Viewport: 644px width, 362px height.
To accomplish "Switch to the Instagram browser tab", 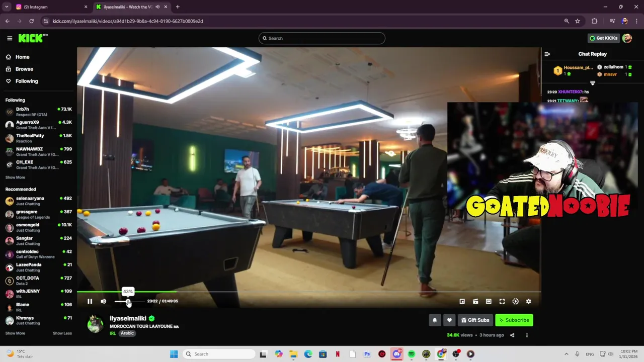I will [50, 7].
